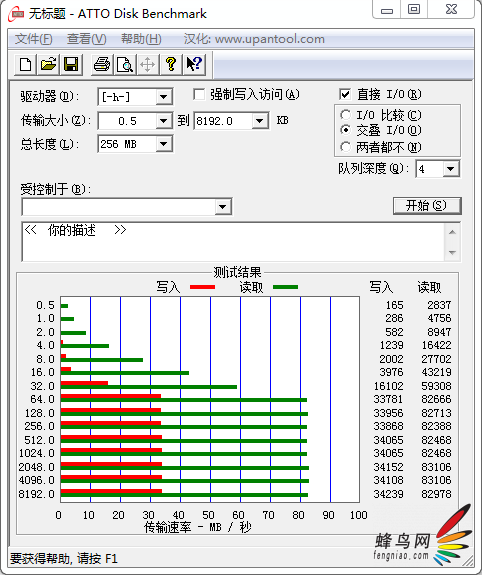The width and height of the screenshot is (482, 575).
Task: Click the status bar text 要获得帮助, 请按 F1
Action: click(63, 558)
